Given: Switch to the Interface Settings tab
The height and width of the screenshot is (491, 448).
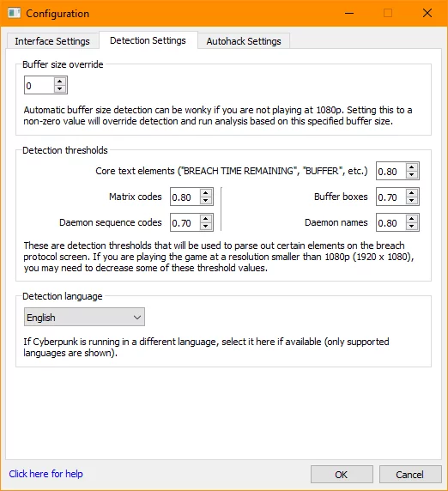Looking at the screenshot, I should 52,41.
